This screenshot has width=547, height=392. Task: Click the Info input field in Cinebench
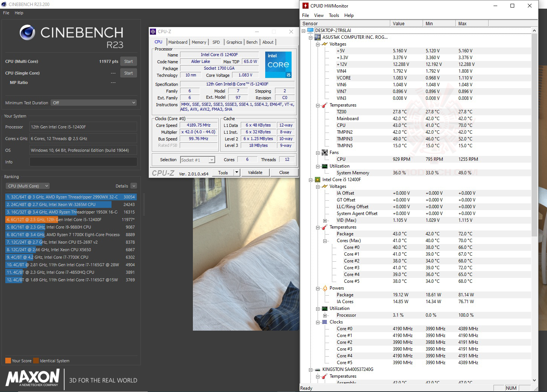coord(83,162)
